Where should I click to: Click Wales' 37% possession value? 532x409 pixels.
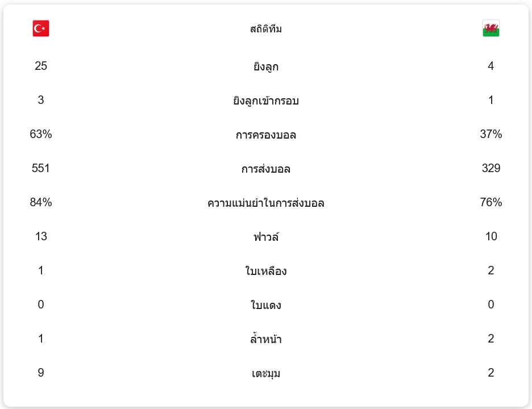491,134
